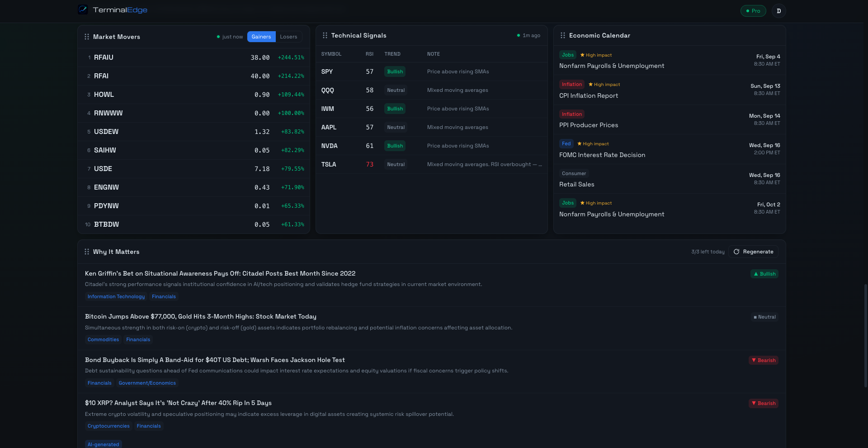
Task: Grab the Why It Matters drag handle
Action: click(x=87, y=252)
